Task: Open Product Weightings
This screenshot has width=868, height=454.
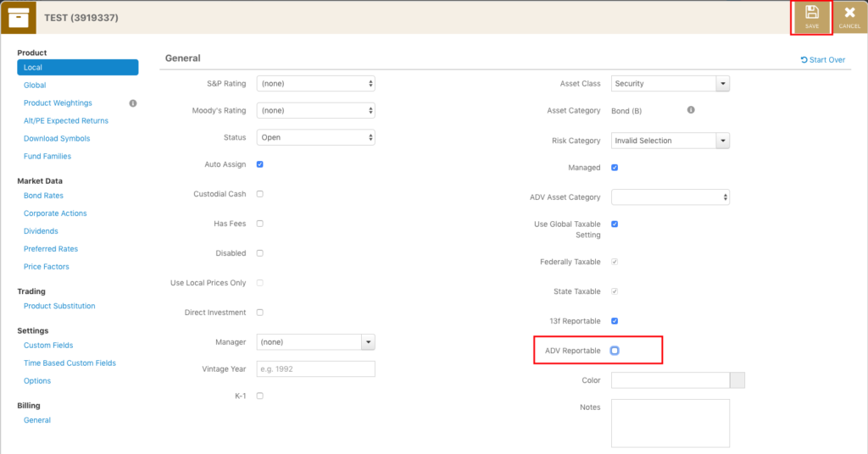Action: point(58,102)
